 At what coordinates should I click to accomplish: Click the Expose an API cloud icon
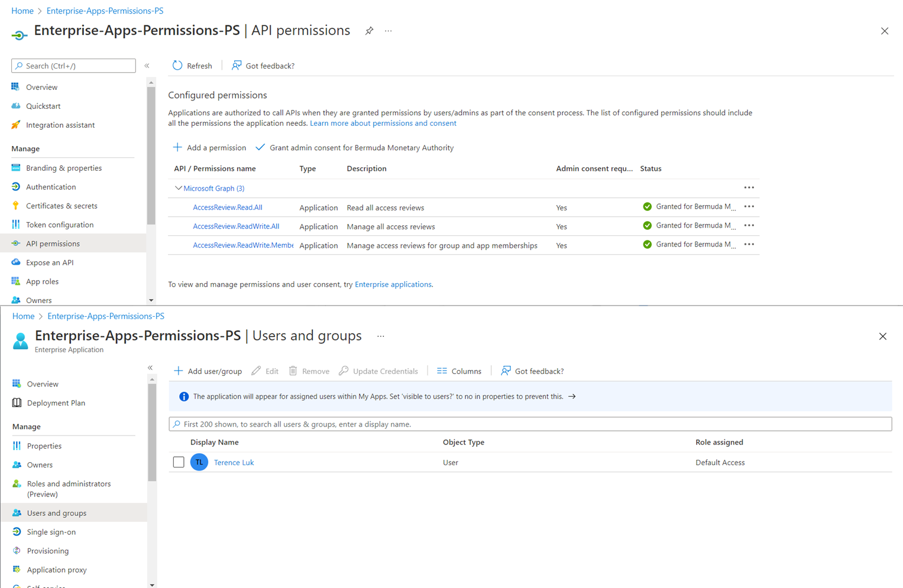(16, 262)
